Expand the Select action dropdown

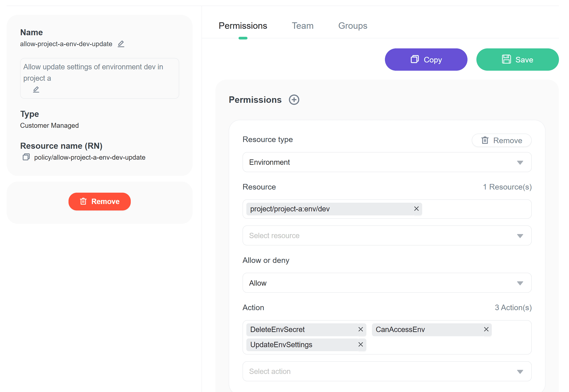coord(387,371)
